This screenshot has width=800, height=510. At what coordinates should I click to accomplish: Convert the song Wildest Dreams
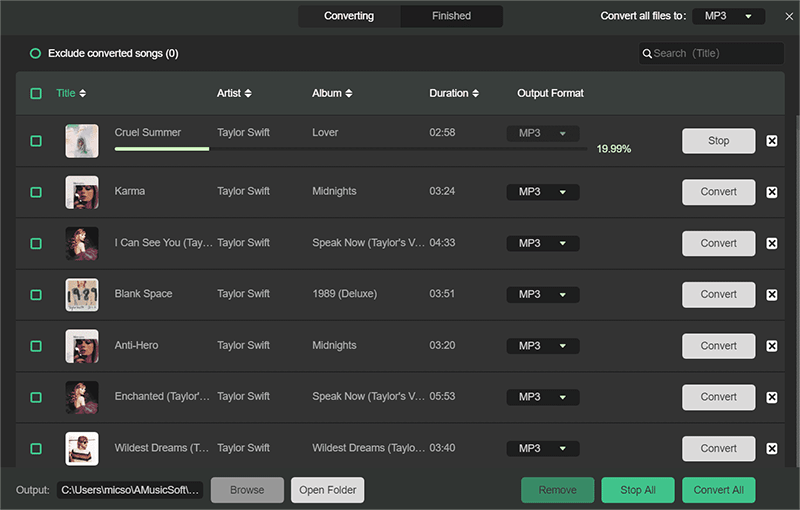[x=718, y=448]
